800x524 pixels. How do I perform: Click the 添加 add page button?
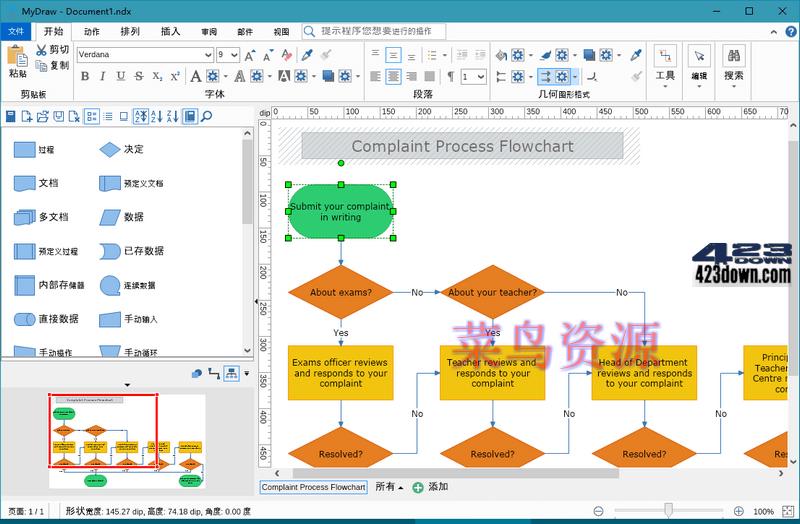click(430, 487)
